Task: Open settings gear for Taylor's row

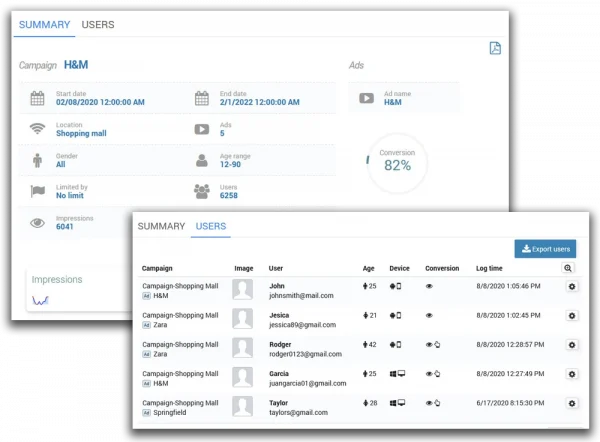Action: 571,403
